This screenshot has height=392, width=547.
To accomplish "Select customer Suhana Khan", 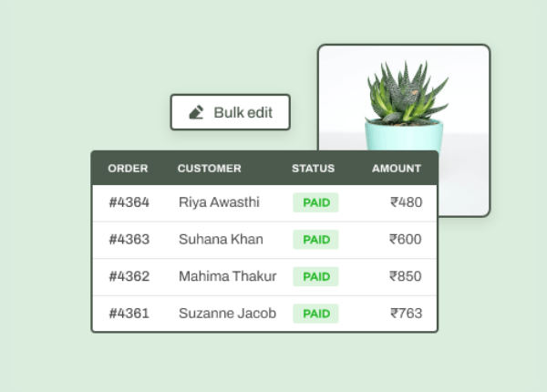I will (221, 240).
